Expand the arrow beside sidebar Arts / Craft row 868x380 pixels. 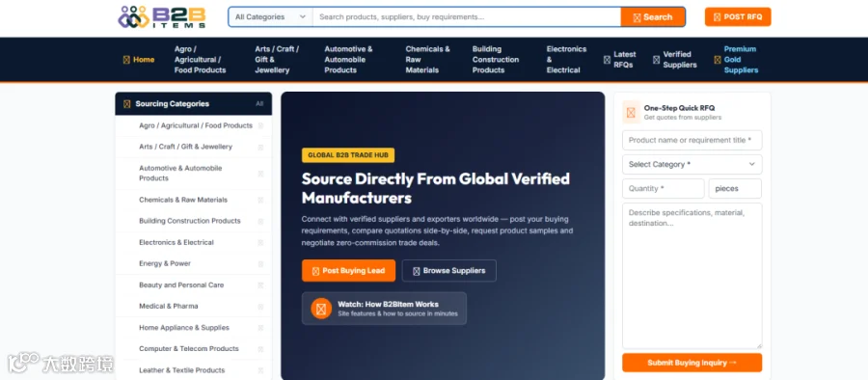click(x=260, y=148)
